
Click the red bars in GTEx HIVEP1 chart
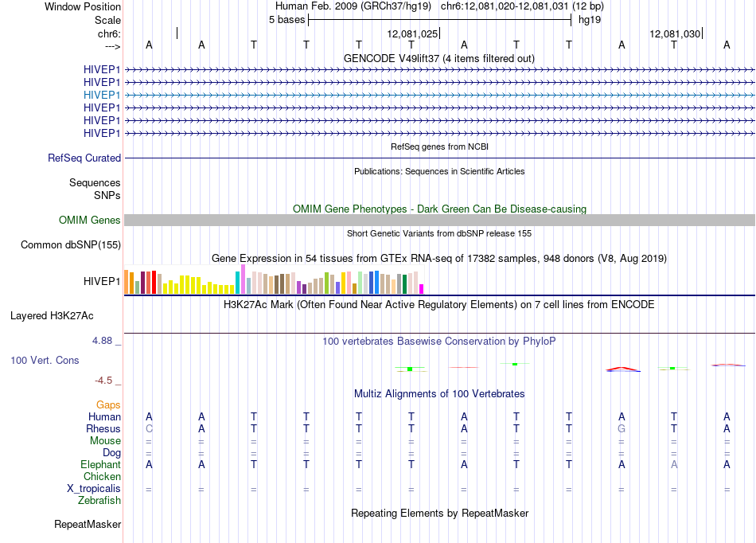pos(151,283)
